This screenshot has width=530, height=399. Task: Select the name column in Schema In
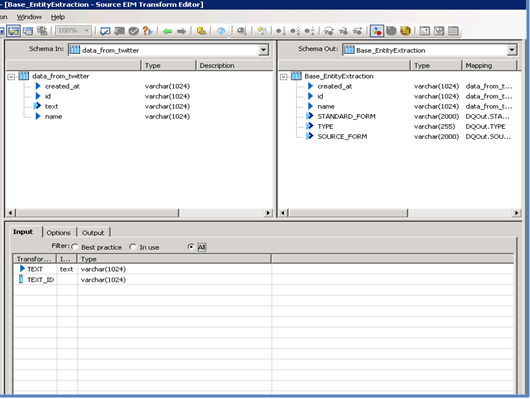54,117
